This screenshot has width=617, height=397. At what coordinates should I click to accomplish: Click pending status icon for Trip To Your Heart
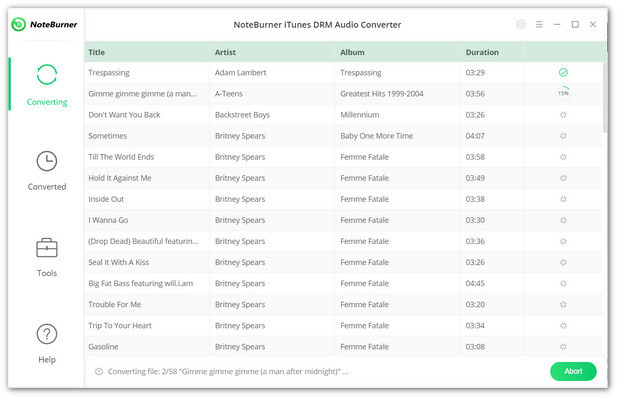pyautogui.click(x=563, y=325)
